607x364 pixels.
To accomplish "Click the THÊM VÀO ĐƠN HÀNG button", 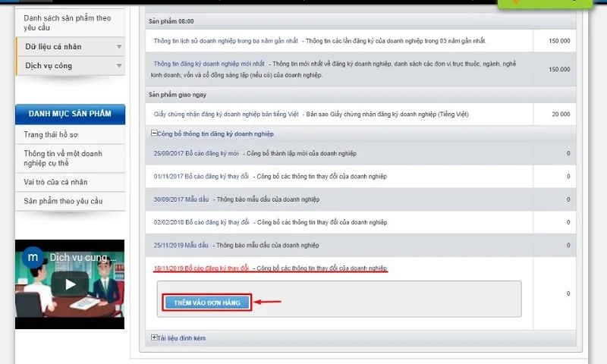I will [x=207, y=303].
